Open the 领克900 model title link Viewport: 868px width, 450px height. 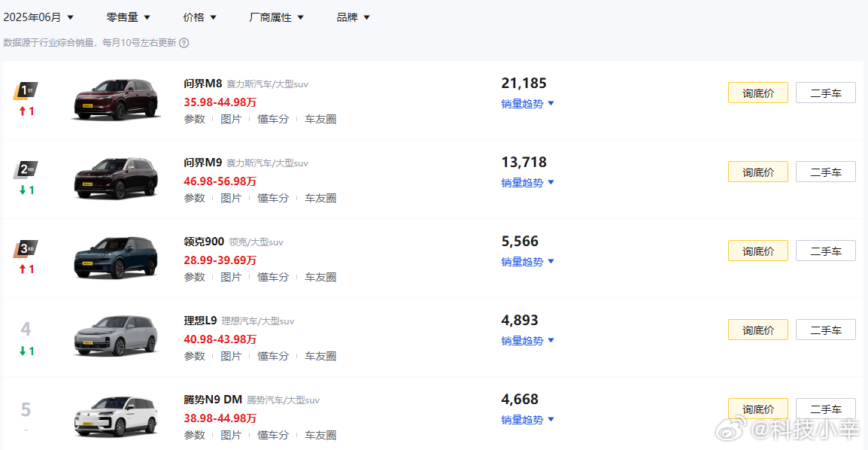(x=204, y=242)
